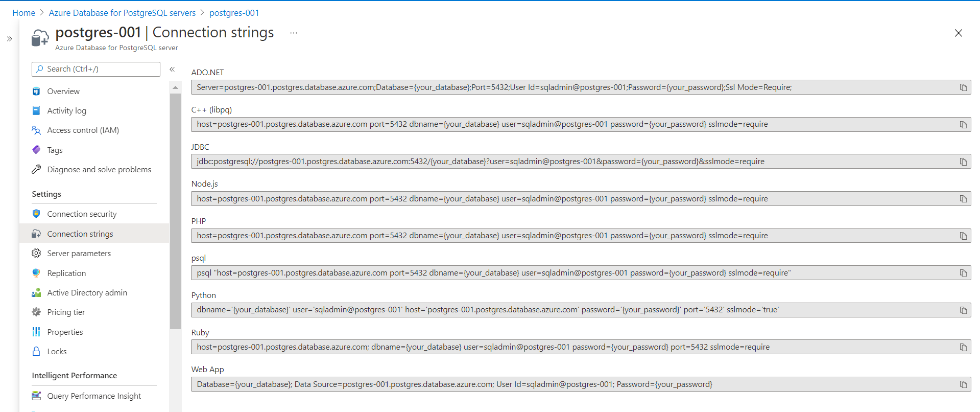The image size is (980, 412).
Task: Click the Access control (IAM) icon
Action: 36,130
